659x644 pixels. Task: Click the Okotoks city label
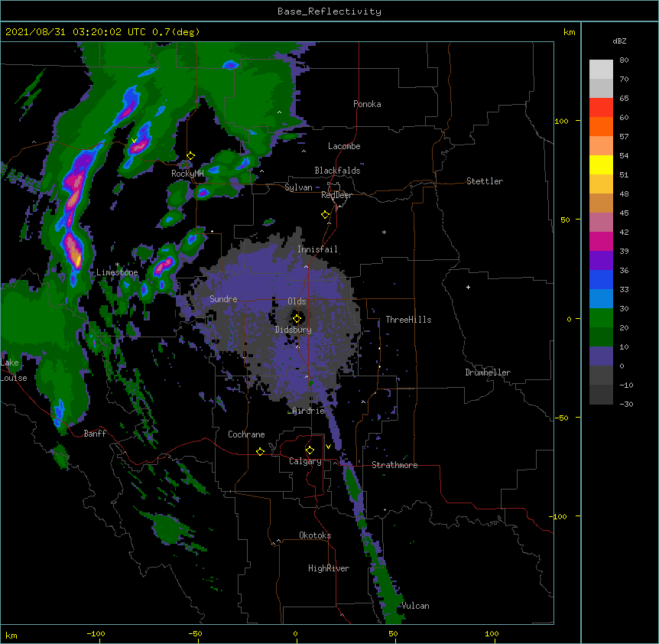315,535
